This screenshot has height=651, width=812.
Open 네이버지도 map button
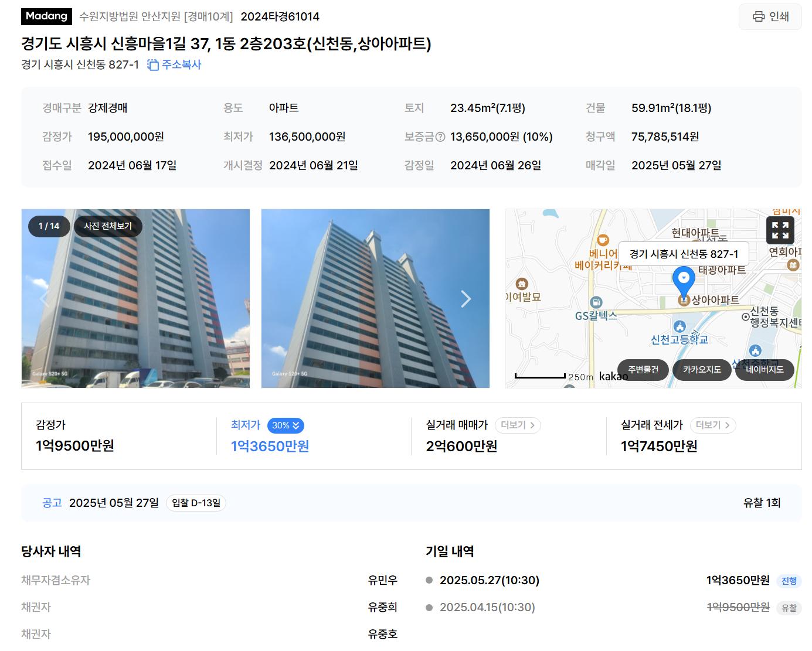point(765,370)
